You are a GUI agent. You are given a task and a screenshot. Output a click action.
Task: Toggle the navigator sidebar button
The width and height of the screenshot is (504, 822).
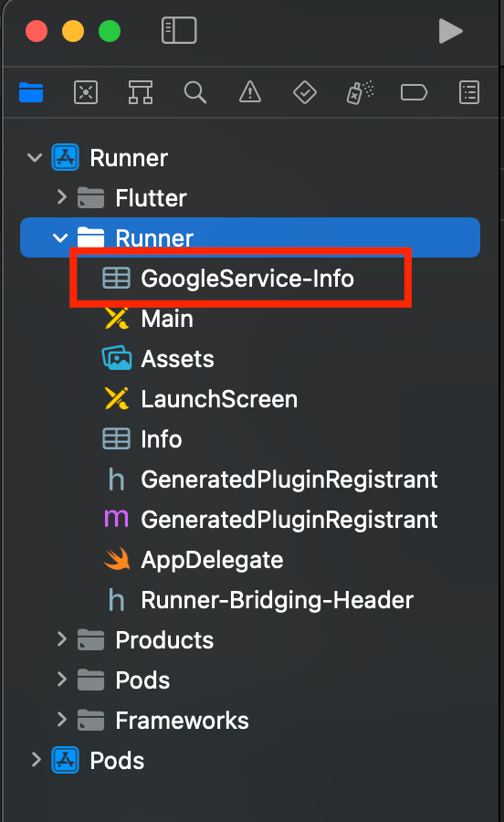tap(179, 30)
